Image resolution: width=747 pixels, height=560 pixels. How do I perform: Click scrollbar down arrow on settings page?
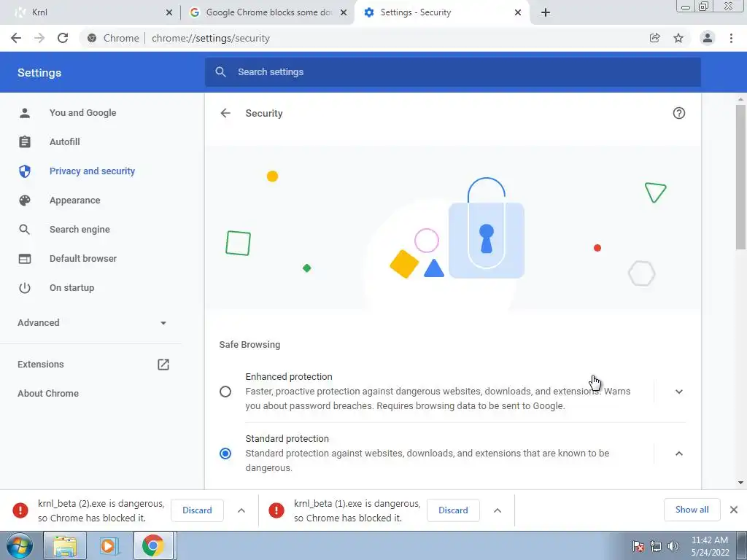[740, 483]
